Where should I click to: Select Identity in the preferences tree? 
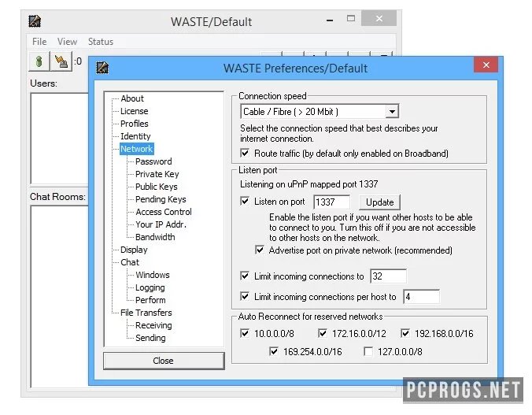(x=135, y=136)
